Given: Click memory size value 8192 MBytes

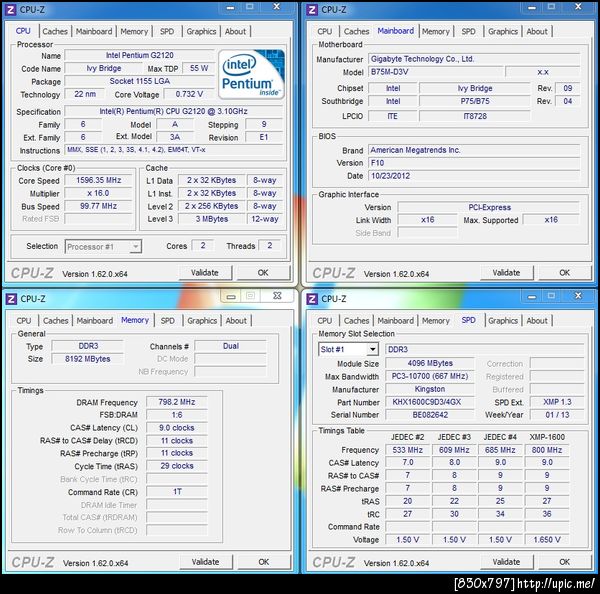Looking at the screenshot, I should click(x=88, y=359).
